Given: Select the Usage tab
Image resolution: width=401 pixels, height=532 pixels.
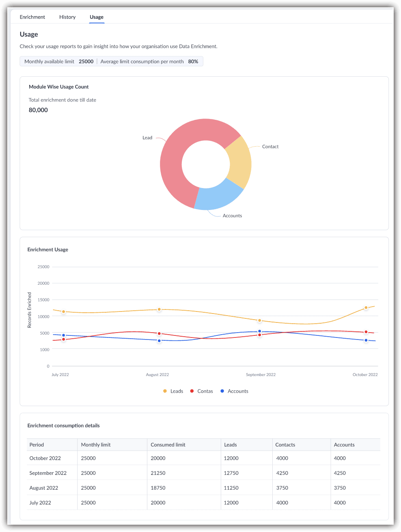Looking at the screenshot, I should pos(97,17).
